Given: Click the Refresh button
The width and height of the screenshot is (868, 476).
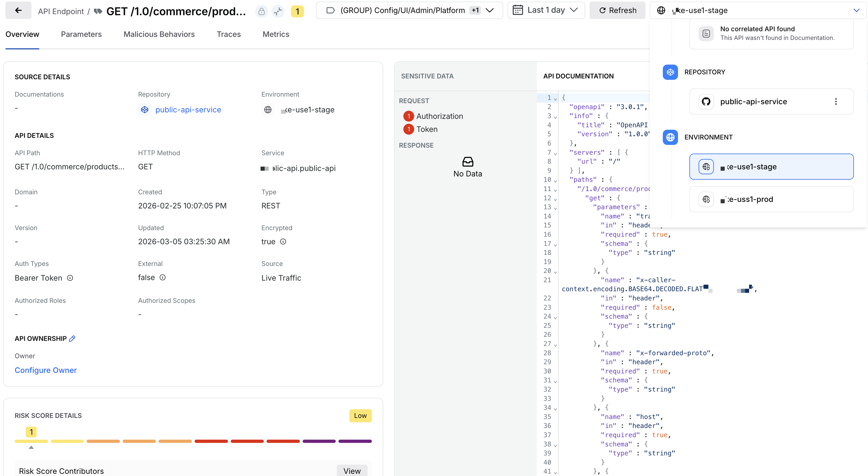Looking at the screenshot, I should tap(617, 10).
